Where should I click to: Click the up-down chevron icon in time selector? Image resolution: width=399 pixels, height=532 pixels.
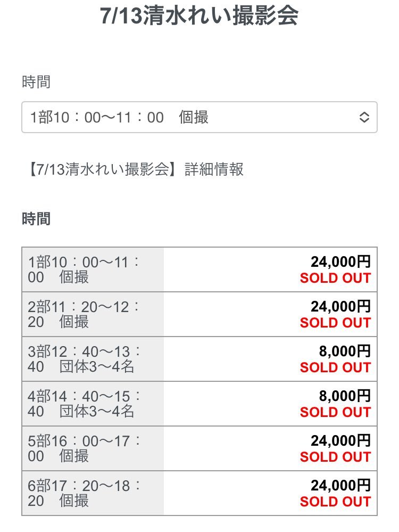pyautogui.click(x=364, y=117)
